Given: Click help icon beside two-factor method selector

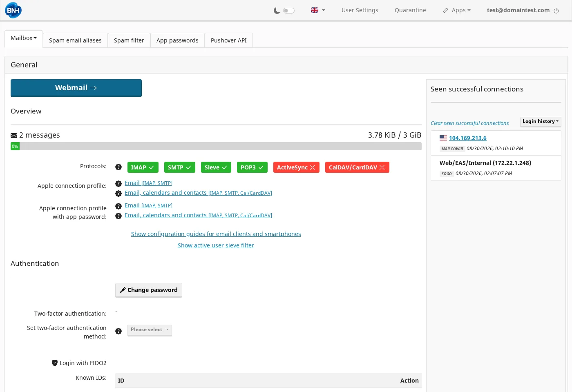Looking at the screenshot, I should tap(118, 331).
